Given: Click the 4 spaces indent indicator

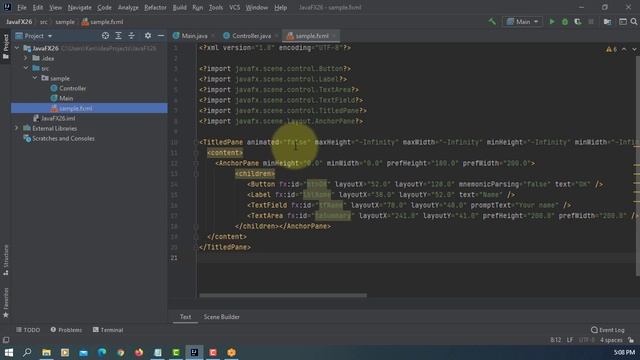Looking at the screenshot, I should 611,340.
